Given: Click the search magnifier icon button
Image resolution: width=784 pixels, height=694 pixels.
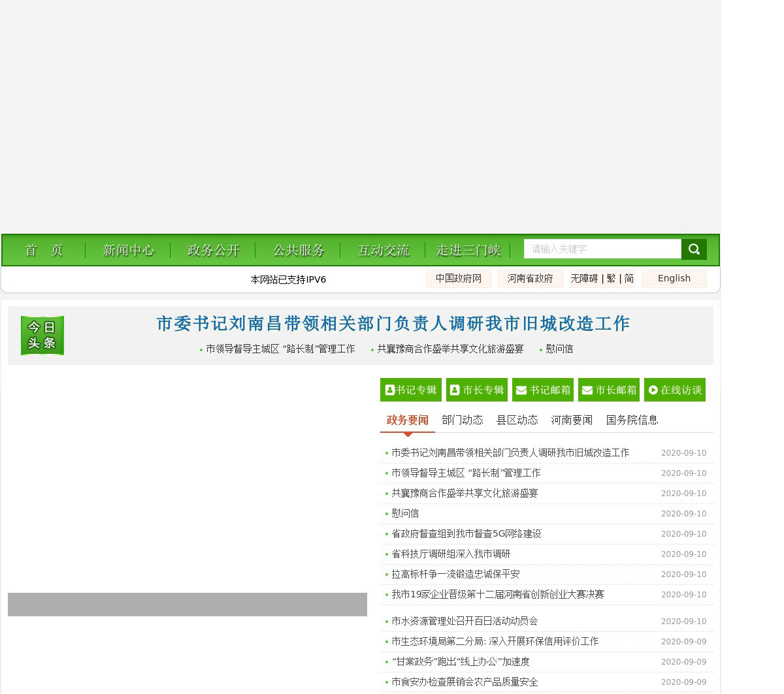Looking at the screenshot, I should pos(694,249).
